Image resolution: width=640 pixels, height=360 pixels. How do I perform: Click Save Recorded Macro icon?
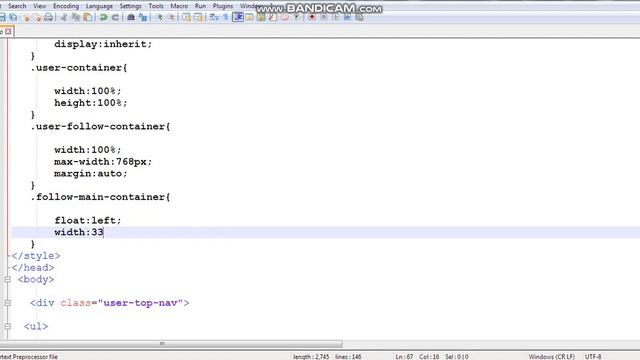(x=359, y=17)
